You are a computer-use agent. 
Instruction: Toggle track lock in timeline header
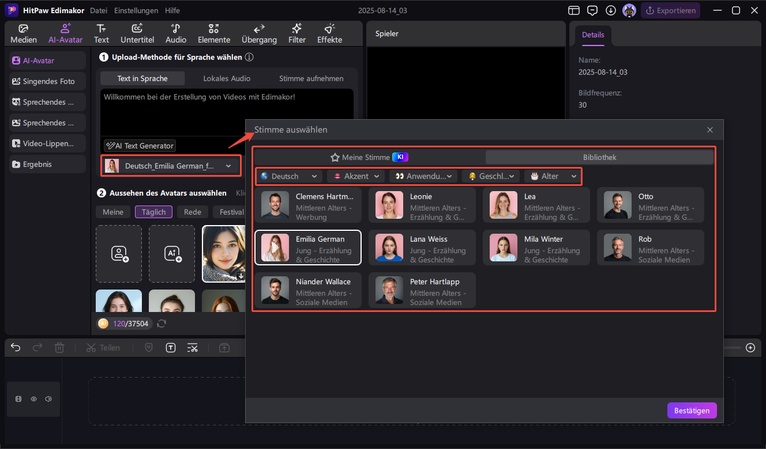click(x=18, y=399)
